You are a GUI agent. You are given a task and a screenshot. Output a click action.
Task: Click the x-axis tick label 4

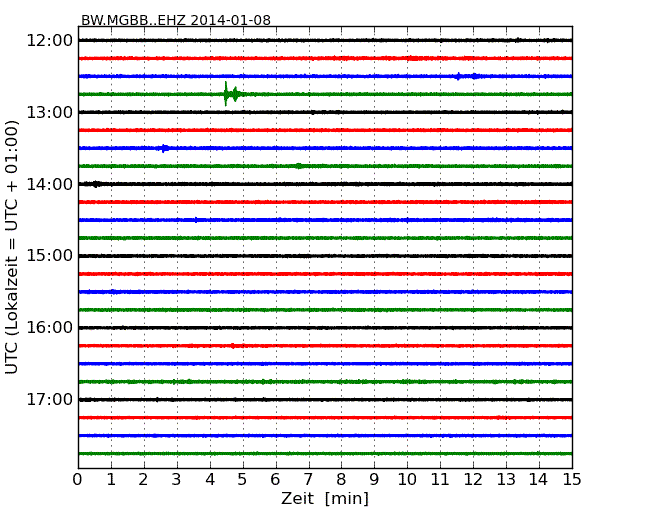coord(210,480)
